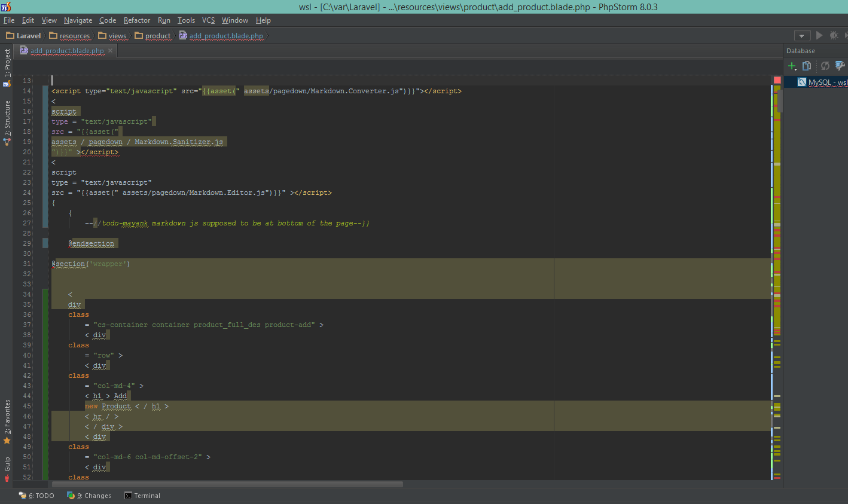The image size is (848, 504).
Task: Refresh the database connection
Action: (x=825, y=66)
